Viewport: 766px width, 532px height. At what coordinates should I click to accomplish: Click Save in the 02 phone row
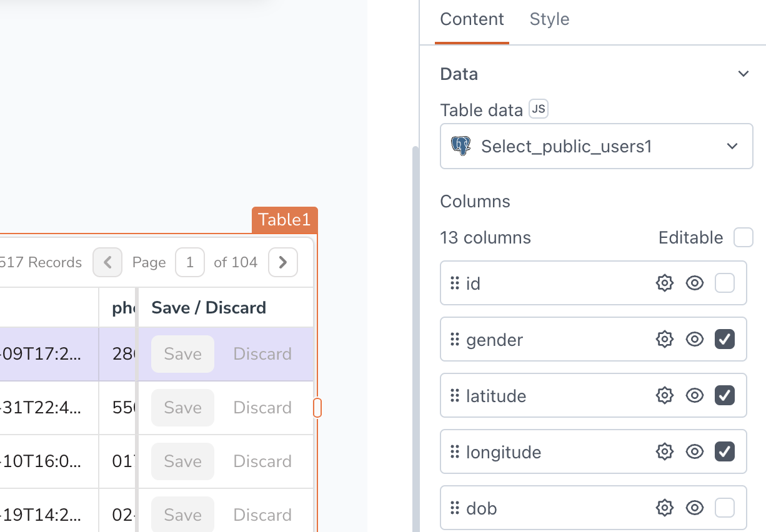[182, 515]
